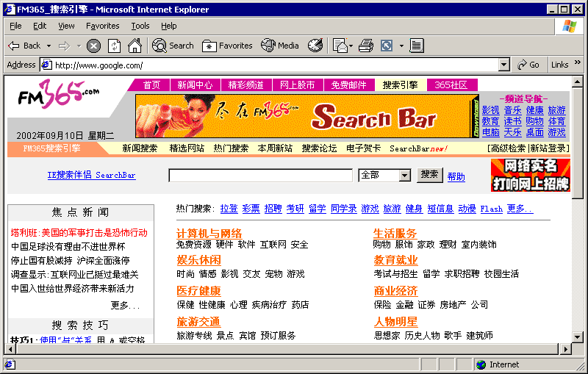
Task: Open the Search pane toolbar button
Action: [x=173, y=46]
